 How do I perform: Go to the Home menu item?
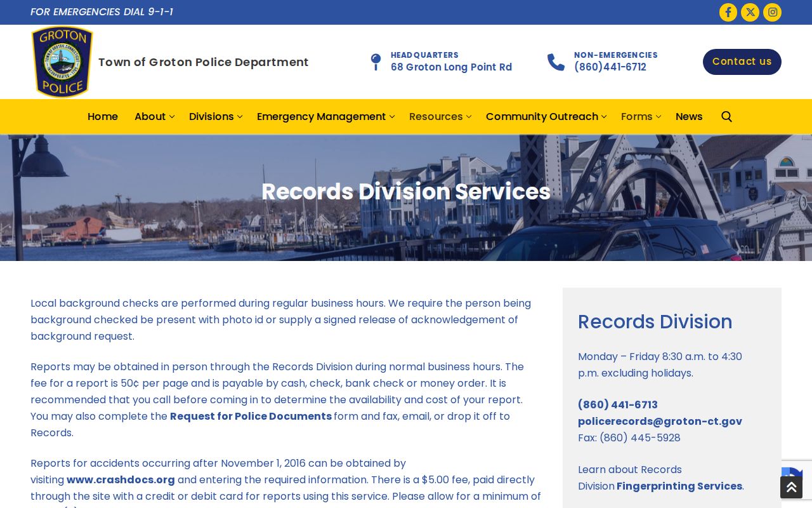coord(103,116)
